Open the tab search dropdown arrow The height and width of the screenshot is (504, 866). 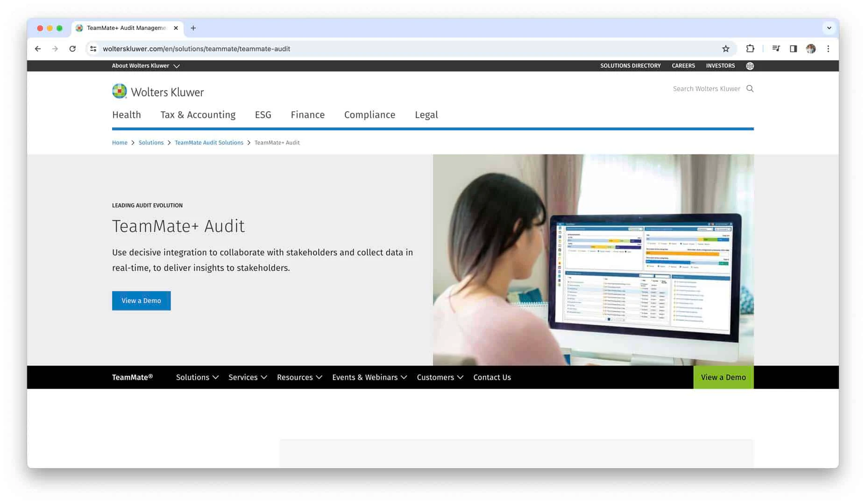tap(829, 28)
